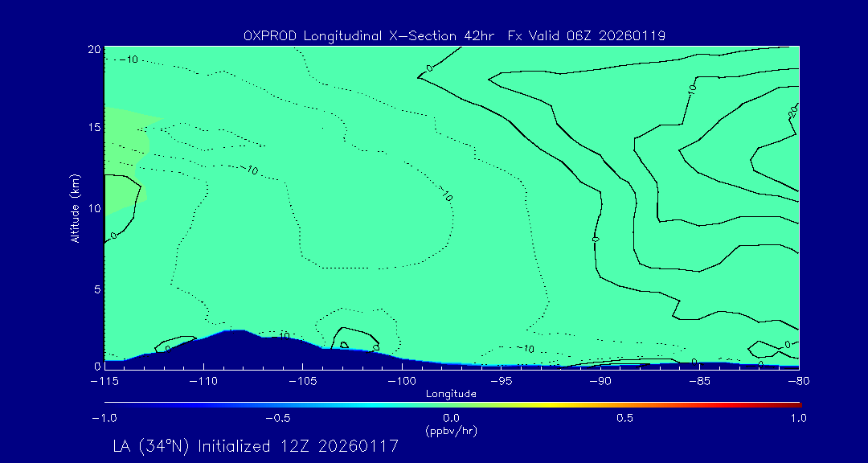Click the -10 contour label in the plot center
Viewport: 868px width, 463px height.
tap(446, 194)
